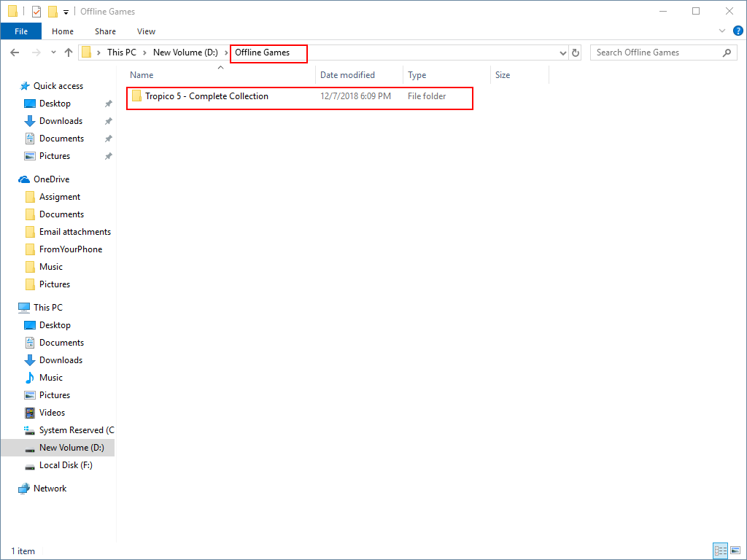747x560 pixels.
Task: Expand the address bar history dropdown
Action: [x=562, y=52]
